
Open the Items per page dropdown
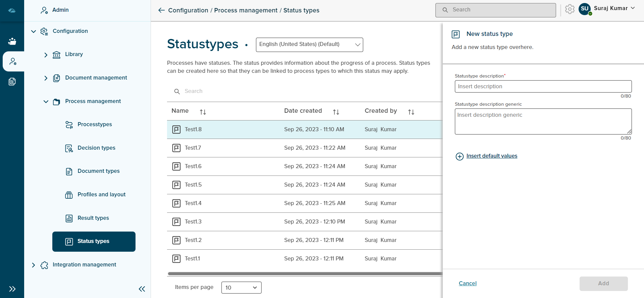(x=241, y=288)
